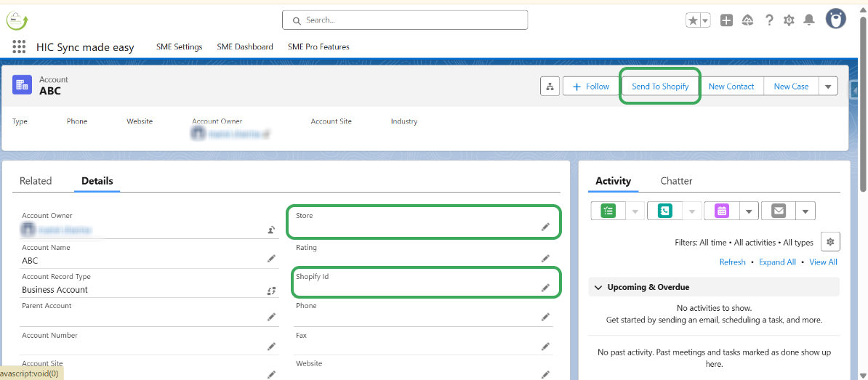Click the Follow button

(590, 86)
